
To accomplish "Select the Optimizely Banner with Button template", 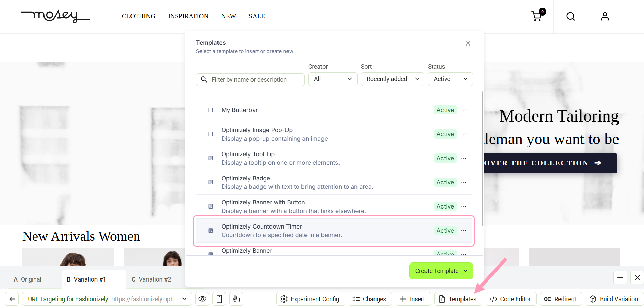I will click(x=334, y=206).
